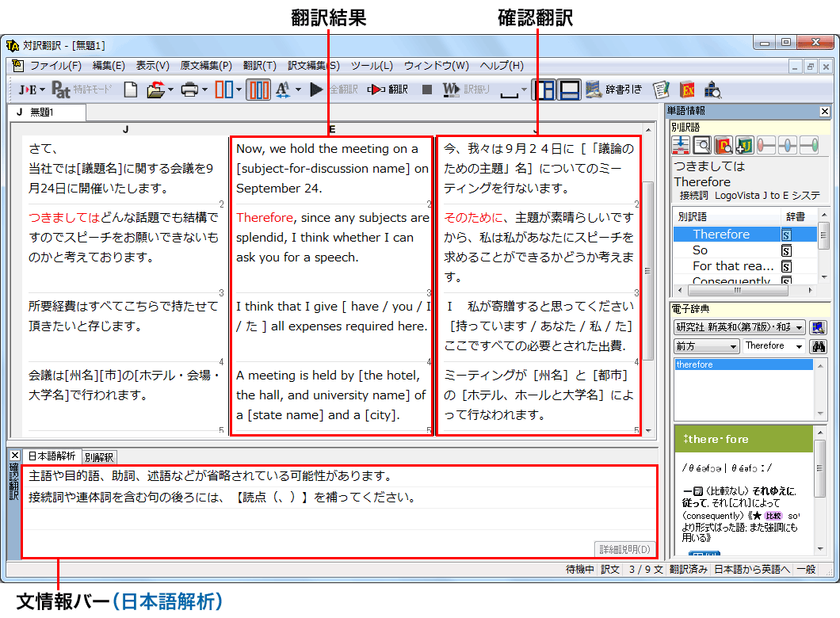This screenshot has width=840, height=618.
Task: Click the J▸E translation direction icon
Action: click(29, 90)
